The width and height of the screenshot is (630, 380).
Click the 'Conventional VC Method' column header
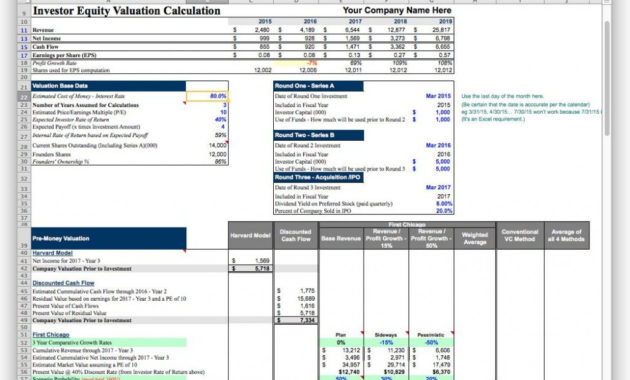520,235
